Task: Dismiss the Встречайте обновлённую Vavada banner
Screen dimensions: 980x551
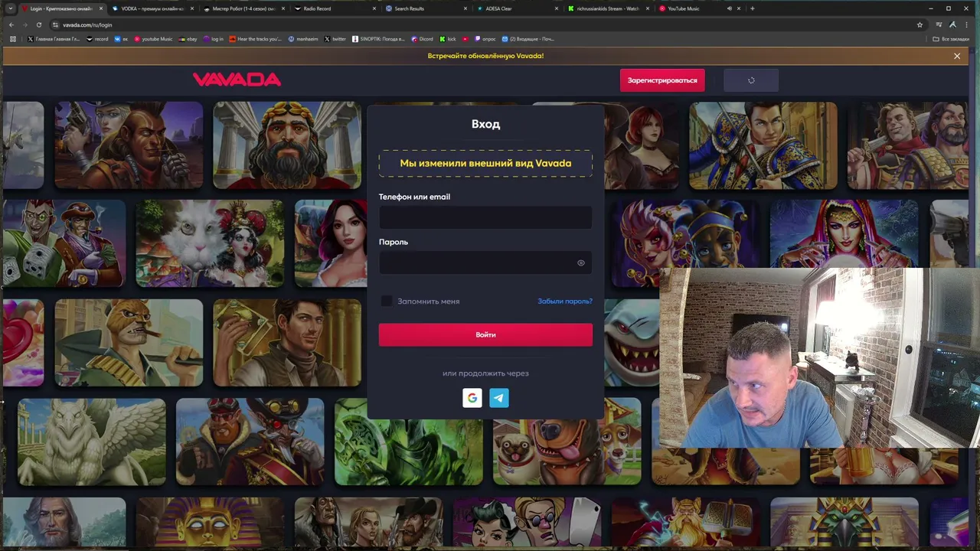Action: coord(957,56)
